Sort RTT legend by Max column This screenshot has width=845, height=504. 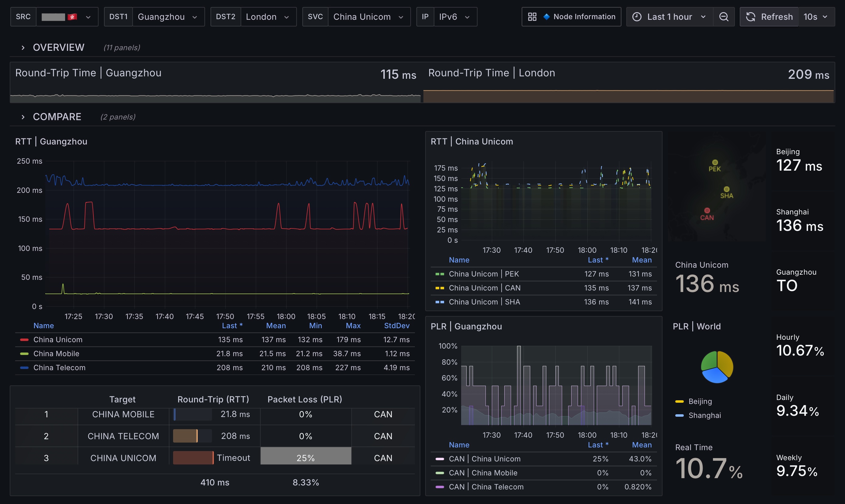(353, 326)
